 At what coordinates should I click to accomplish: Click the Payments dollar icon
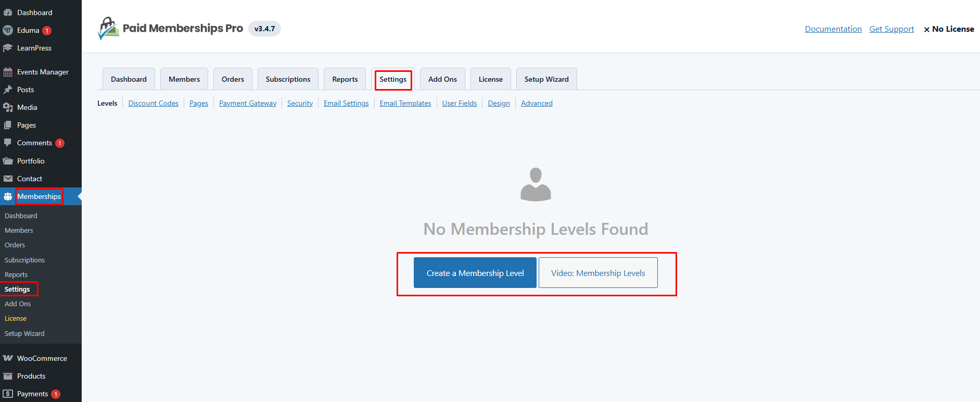point(8,394)
